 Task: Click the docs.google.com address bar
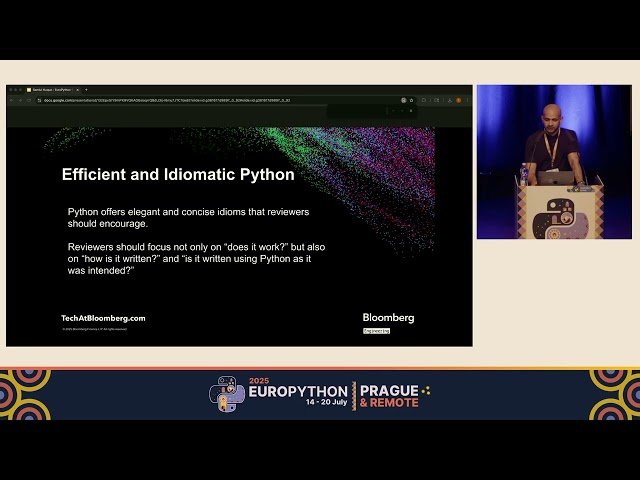pyautogui.click(x=200, y=100)
